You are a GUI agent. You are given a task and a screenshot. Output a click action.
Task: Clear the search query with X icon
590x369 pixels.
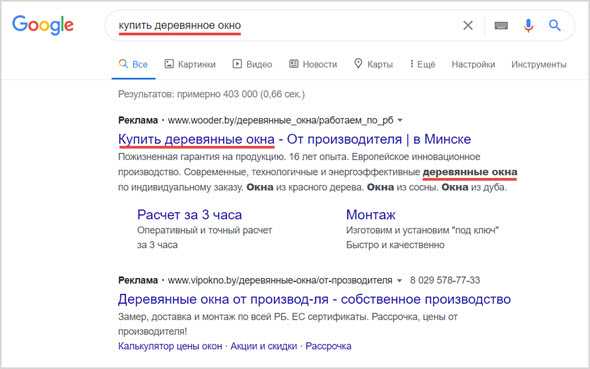tap(468, 26)
